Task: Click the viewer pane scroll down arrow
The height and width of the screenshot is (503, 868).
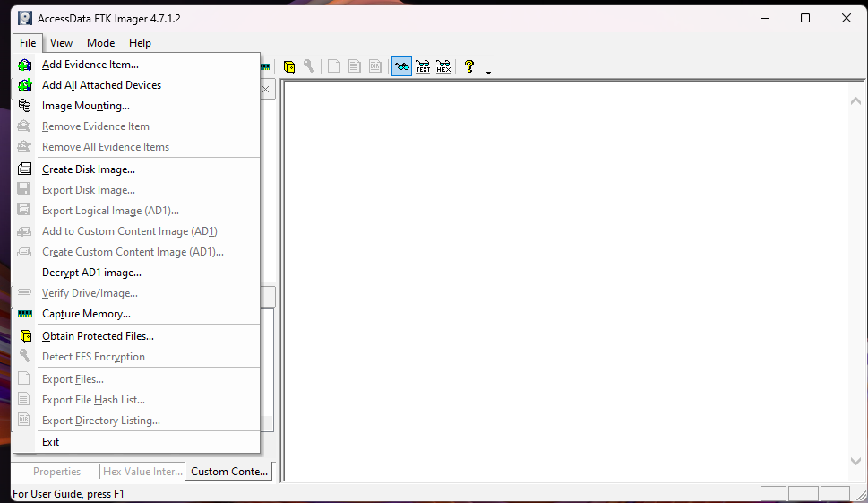Action: 855,461
